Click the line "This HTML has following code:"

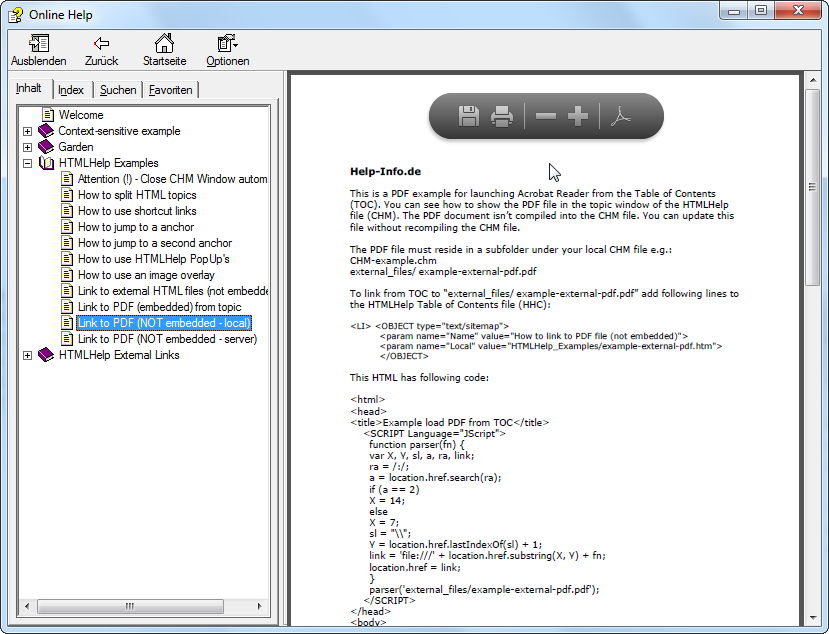coord(419,378)
